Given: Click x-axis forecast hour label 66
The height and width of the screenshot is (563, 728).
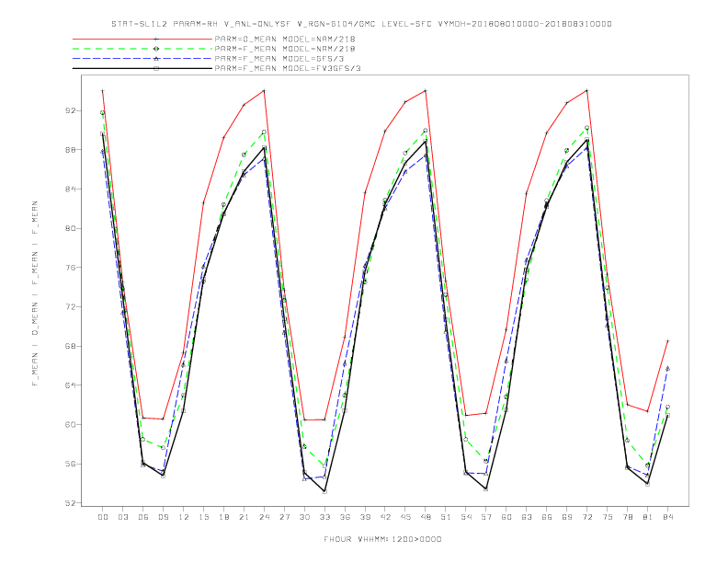Looking at the screenshot, I should coord(547,517).
